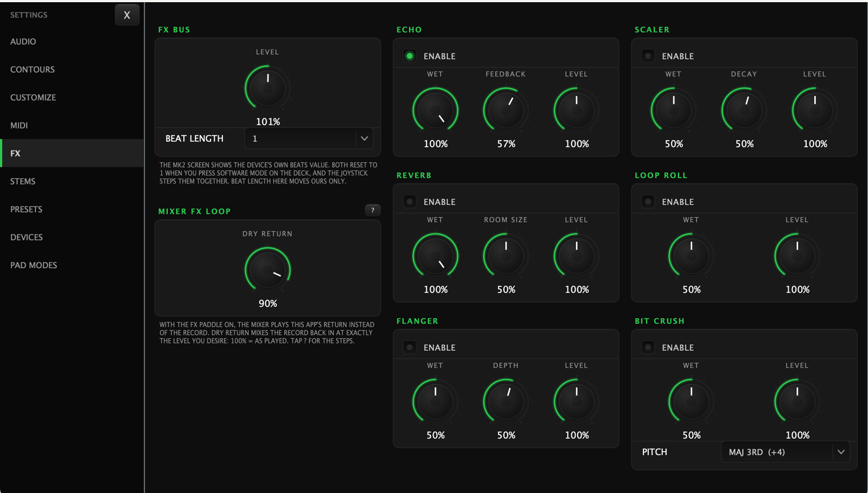Click the Echo Wet knob
The height and width of the screenshot is (493, 868).
pos(435,110)
